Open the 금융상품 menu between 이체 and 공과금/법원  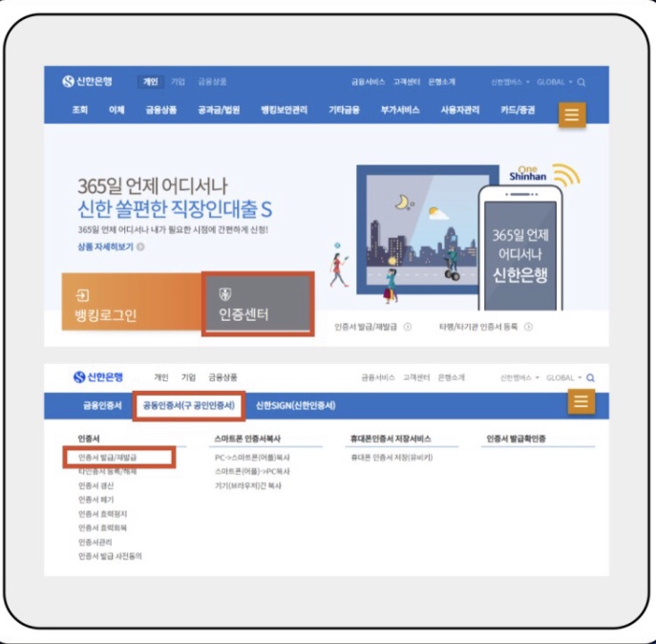[161, 110]
